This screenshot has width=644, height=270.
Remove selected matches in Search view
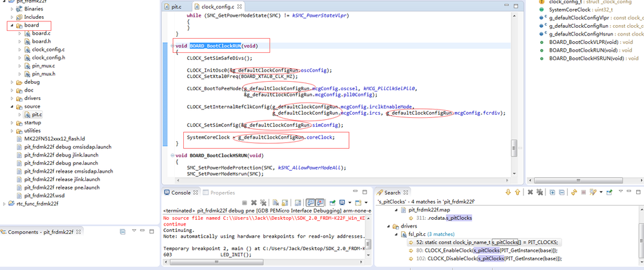coord(530,192)
